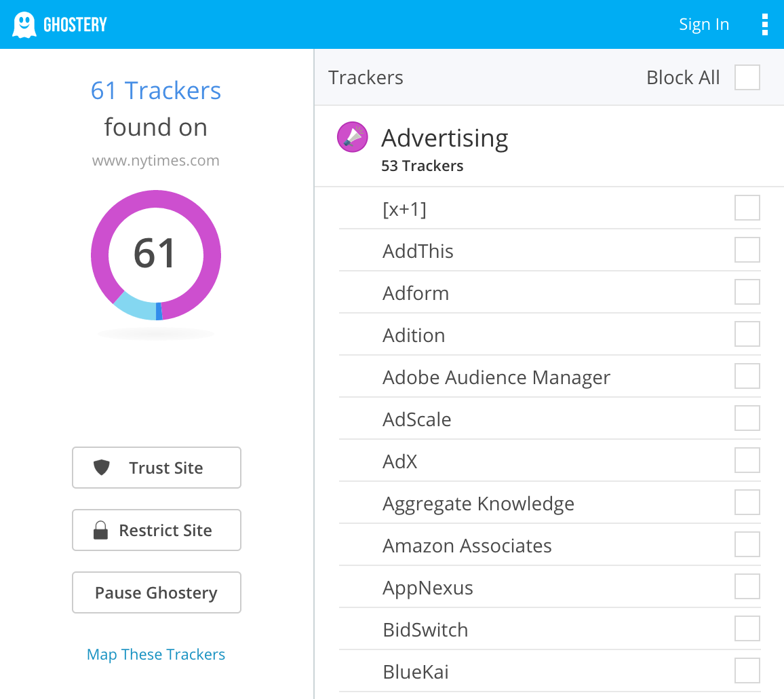This screenshot has height=699, width=784.
Task: Click the 53 Trackers count label
Action: (x=422, y=166)
